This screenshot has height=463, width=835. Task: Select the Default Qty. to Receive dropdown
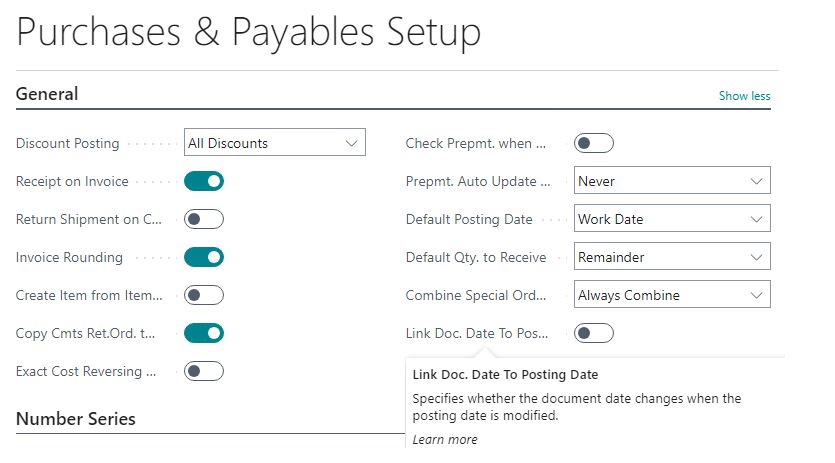pyautogui.click(x=672, y=257)
